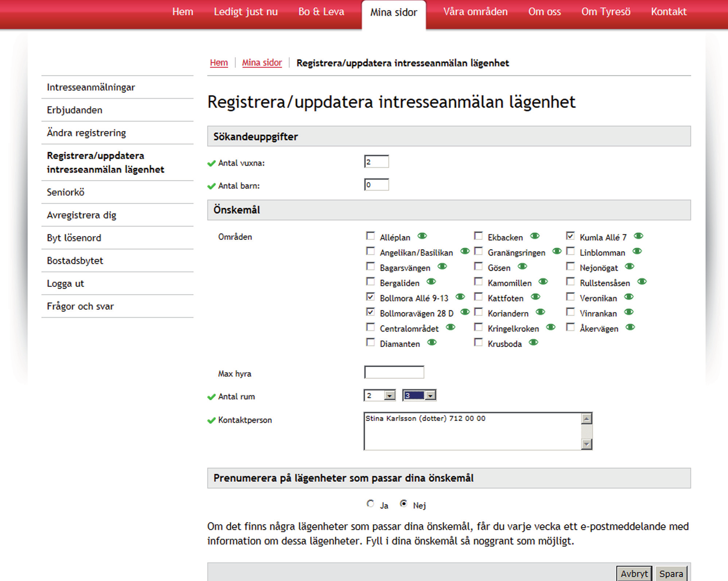Screen dimensions: 728x581
Task: Open Erbjudanden in the sidebar
Action: click(117, 110)
